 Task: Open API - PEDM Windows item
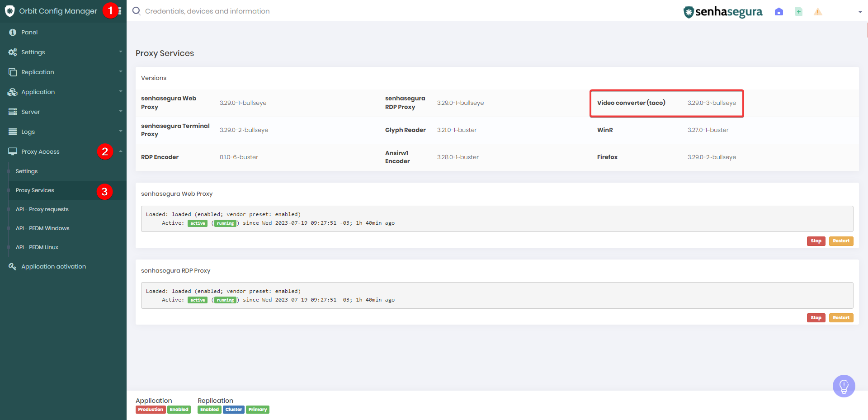pyautogui.click(x=42, y=228)
